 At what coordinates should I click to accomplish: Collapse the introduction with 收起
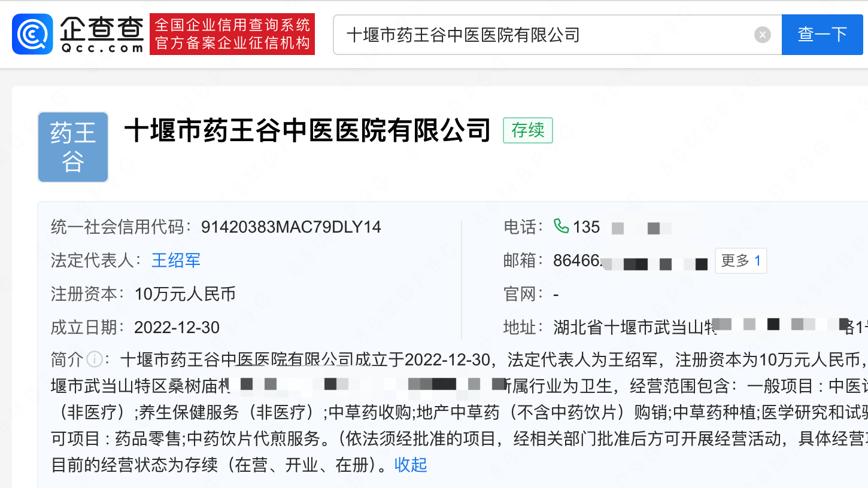click(411, 465)
